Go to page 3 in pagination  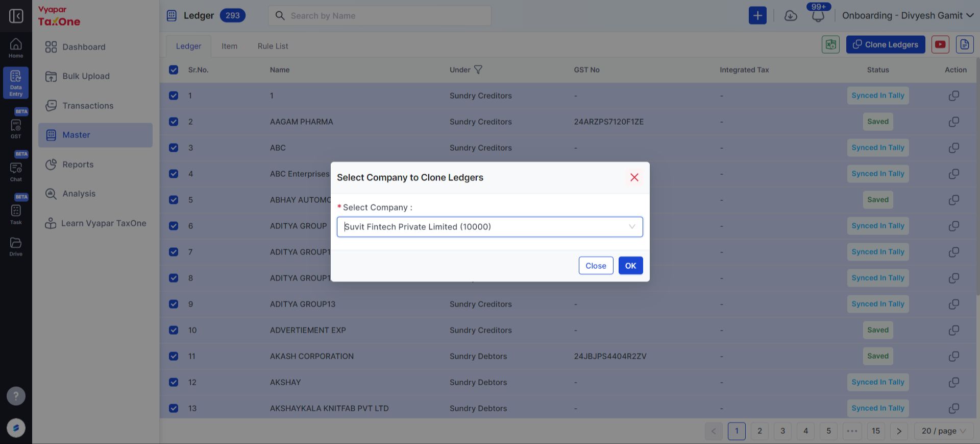(x=782, y=431)
